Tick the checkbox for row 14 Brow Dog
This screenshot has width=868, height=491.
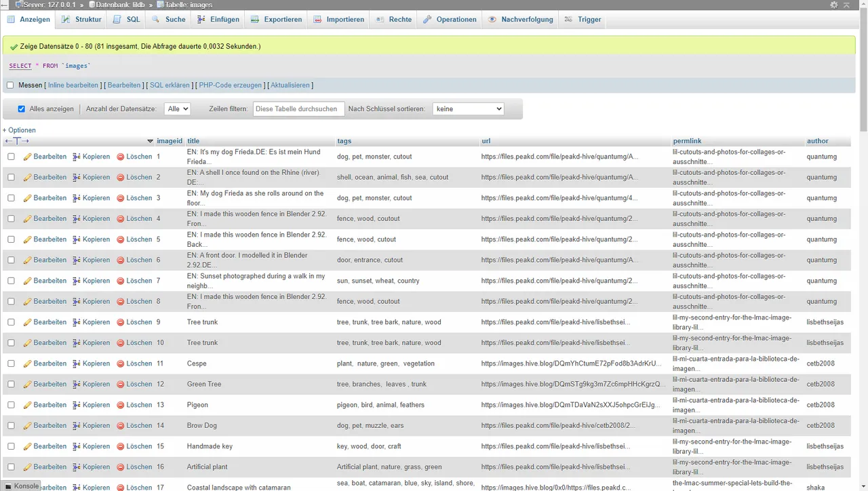pos(11,425)
